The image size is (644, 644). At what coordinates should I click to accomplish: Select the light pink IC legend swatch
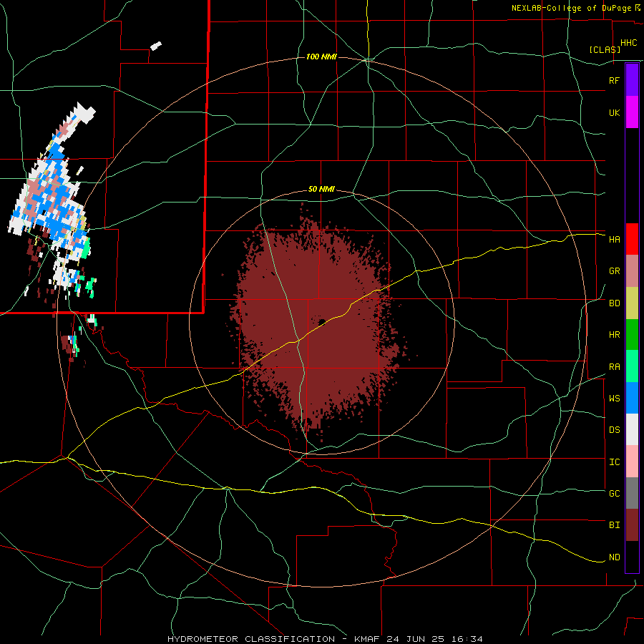[x=632, y=462]
